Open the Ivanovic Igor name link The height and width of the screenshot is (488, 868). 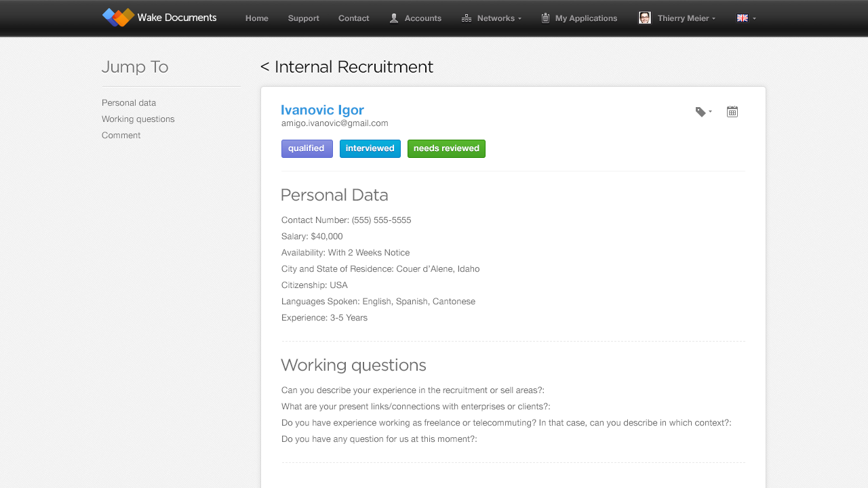click(322, 110)
